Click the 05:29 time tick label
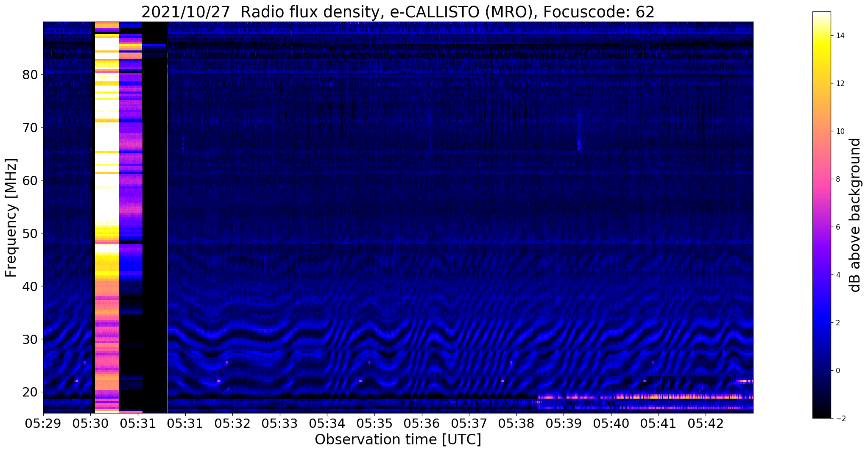The width and height of the screenshot is (868, 452). pos(43,424)
